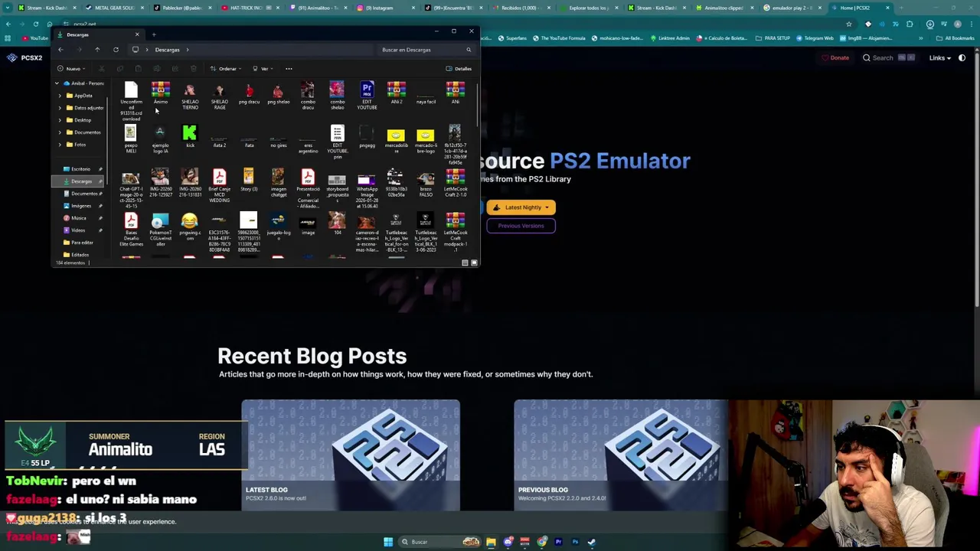Open Adobe Premiere Pro from taskbar

click(x=558, y=542)
